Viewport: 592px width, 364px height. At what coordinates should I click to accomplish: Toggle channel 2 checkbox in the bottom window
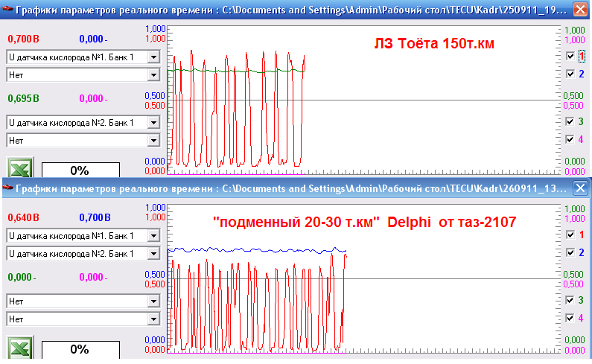coord(570,252)
